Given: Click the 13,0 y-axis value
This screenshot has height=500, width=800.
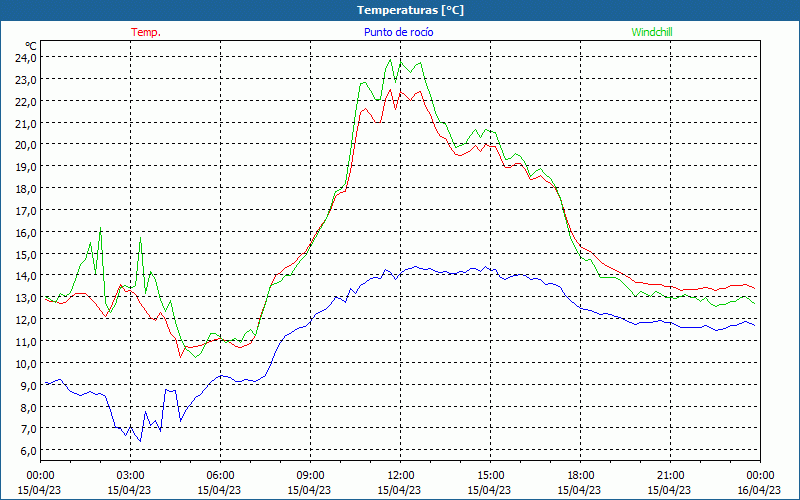Looking at the screenshot, I should tap(26, 298).
